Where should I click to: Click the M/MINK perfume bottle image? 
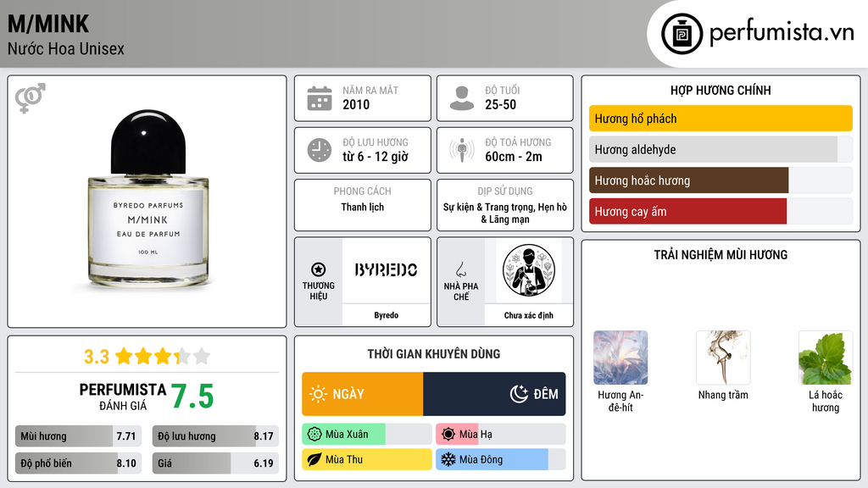pyautogui.click(x=148, y=198)
